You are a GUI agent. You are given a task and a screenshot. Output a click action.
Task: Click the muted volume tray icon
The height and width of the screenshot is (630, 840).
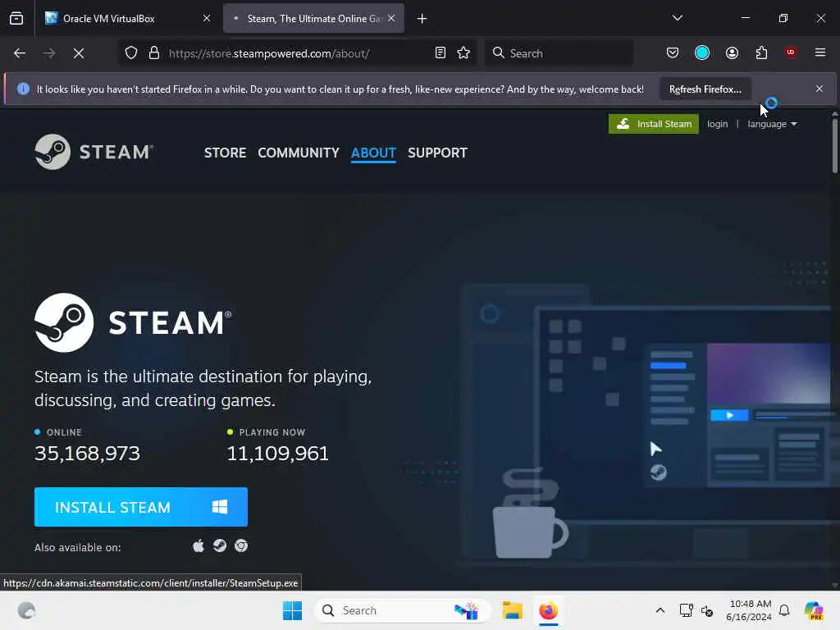pyautogui.click(x=707, y=610)
